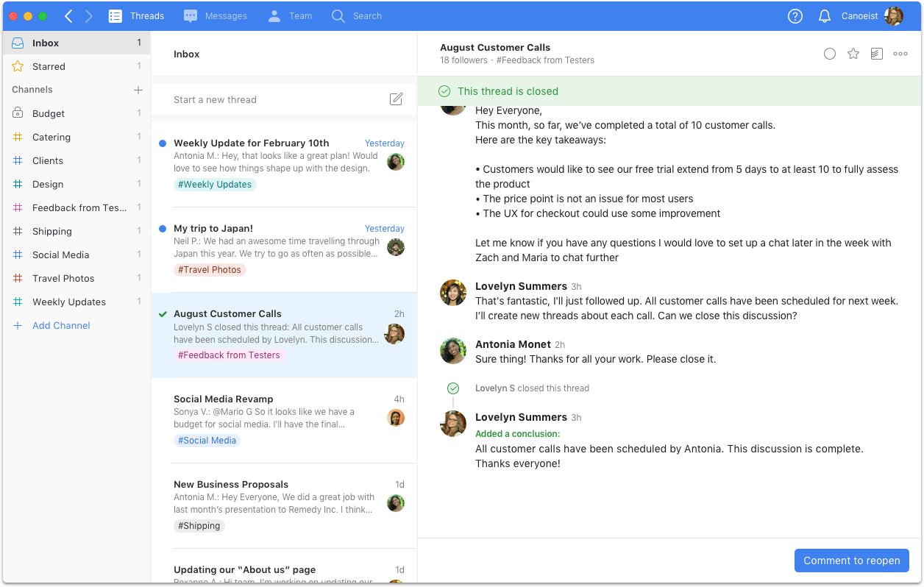
Task: Add a channel using plus icon beside Channels
Action: click(138, 90)
